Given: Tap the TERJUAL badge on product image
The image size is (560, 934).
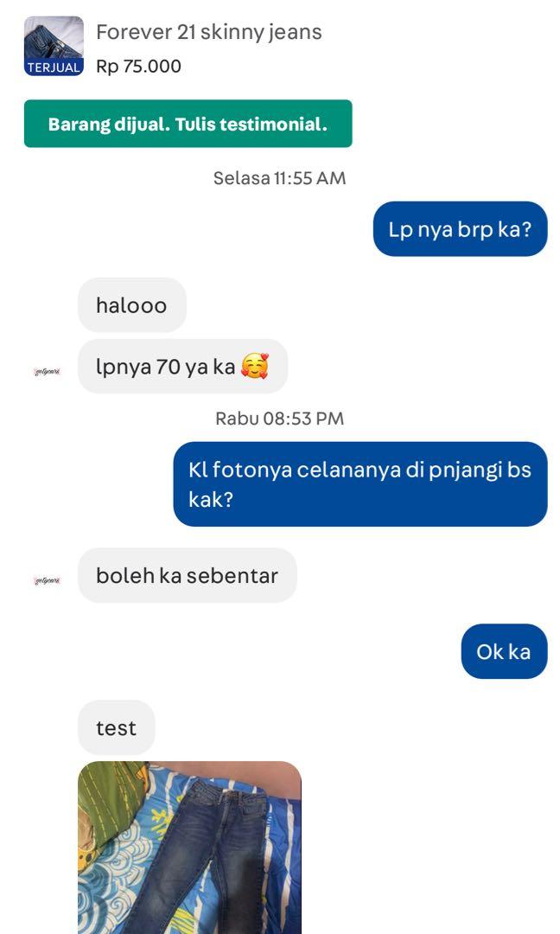Looking at the screenshot, I should [x=54, y=67].
